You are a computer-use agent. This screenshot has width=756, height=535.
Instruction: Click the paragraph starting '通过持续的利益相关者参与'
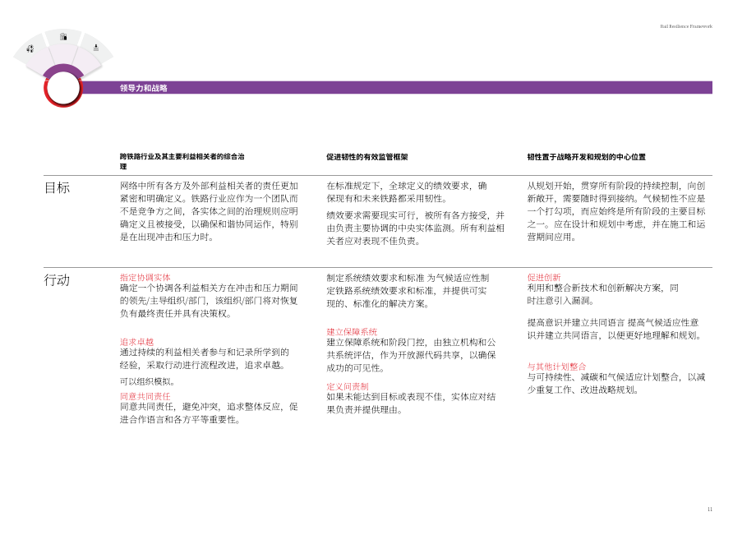pyautogui.click(x=205, y=358)
